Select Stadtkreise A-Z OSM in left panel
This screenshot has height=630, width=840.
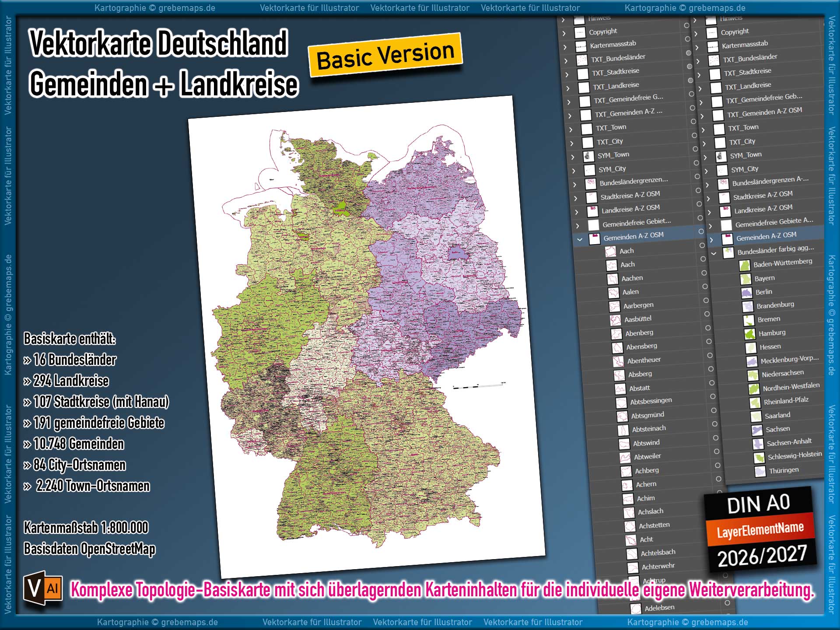630,195
